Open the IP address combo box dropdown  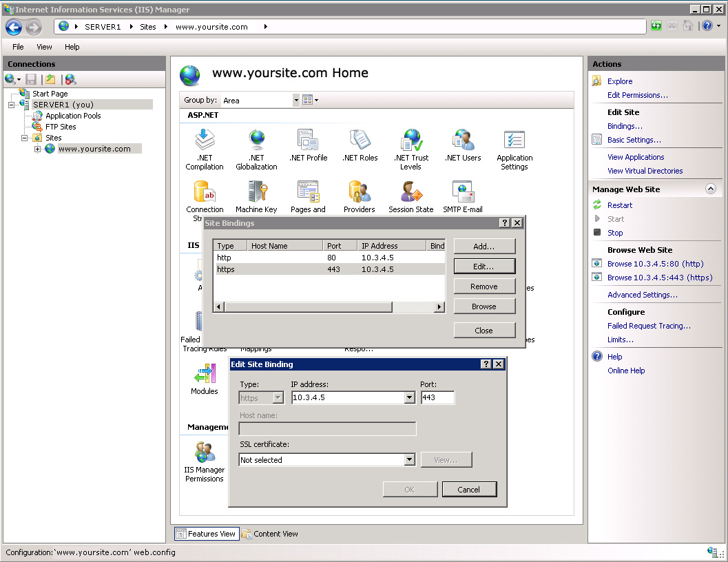click(409, 397)
